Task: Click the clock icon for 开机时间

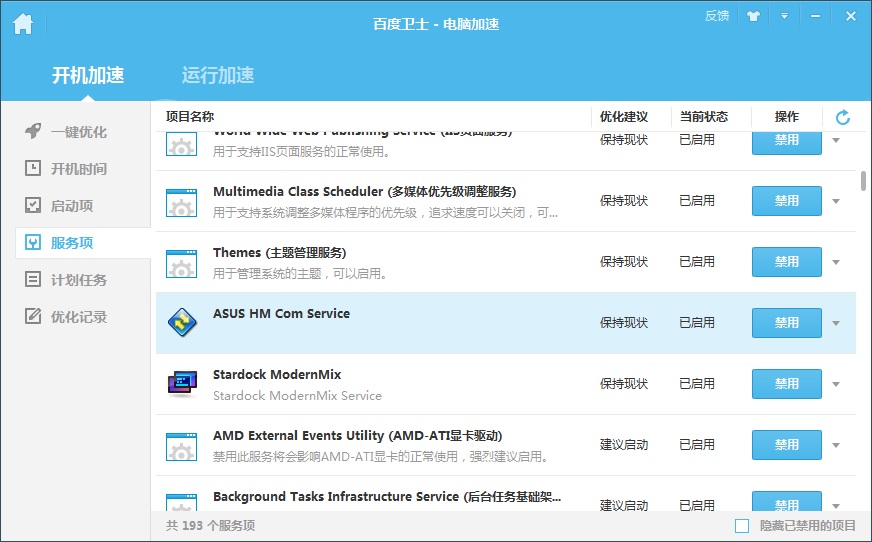Action: pyautogui.click(x=33, y=168)
